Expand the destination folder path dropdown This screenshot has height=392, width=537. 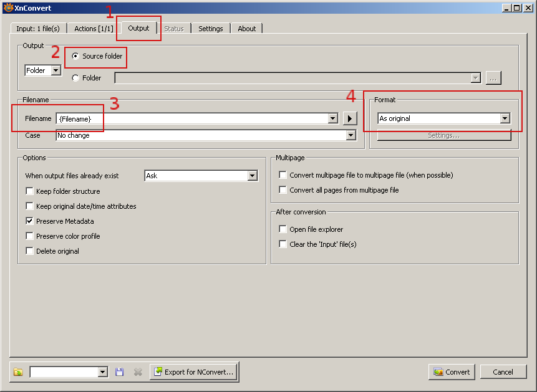point(476,78)
